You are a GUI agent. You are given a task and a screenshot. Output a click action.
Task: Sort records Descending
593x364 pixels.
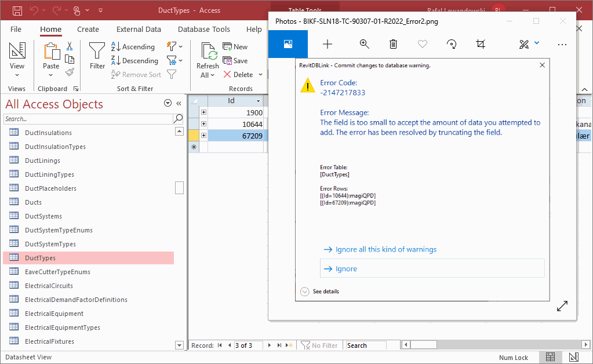pos(134,60)
